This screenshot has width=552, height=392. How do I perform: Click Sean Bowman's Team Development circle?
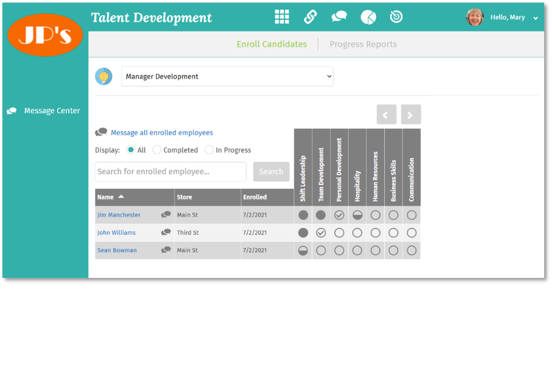321,250
